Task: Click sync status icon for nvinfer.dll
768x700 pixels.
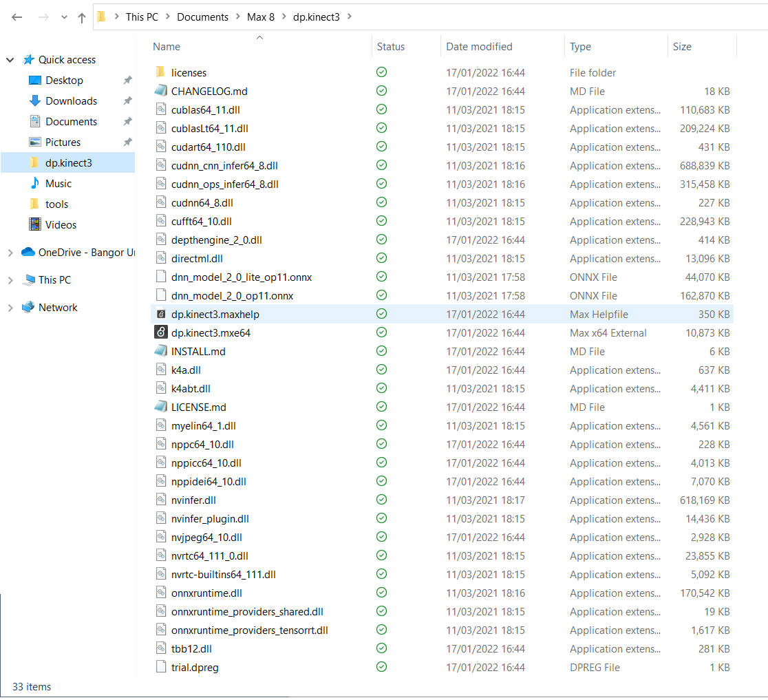Action: 381,500
